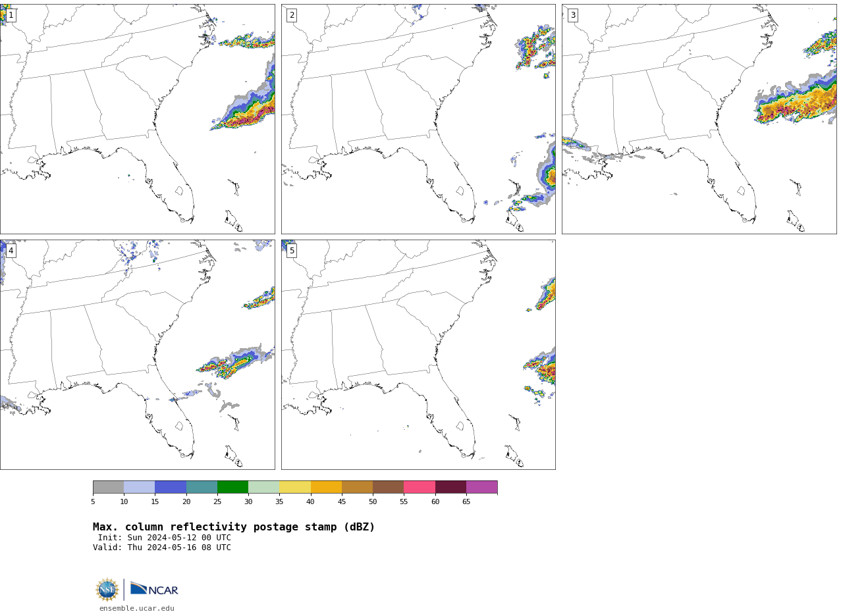Screen dimensions: 843x616
Task: Click the member number 1 label box
Action: 11,15
